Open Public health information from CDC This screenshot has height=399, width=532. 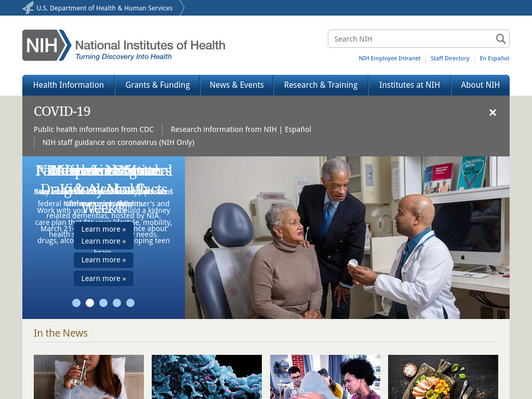point(94,129)
